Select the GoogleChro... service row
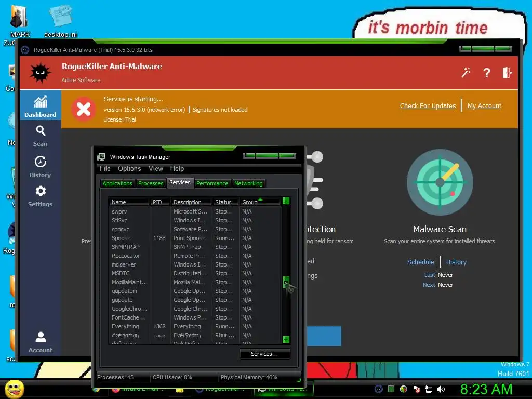 [x=195, y=309]
